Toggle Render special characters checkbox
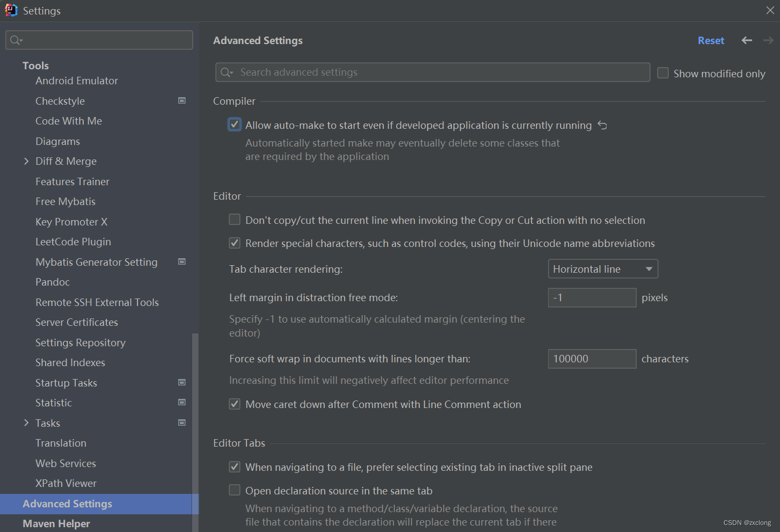780x532 pixels. click(235, 243)
